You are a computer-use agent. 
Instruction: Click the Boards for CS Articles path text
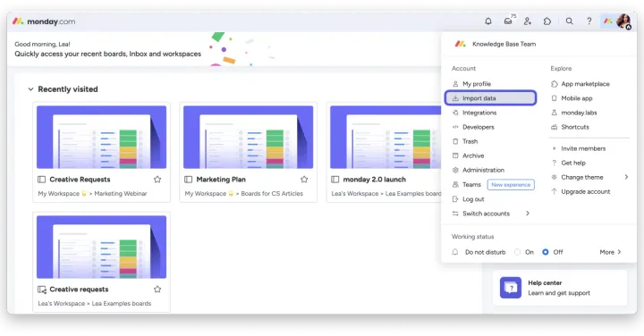click(272, 194)
